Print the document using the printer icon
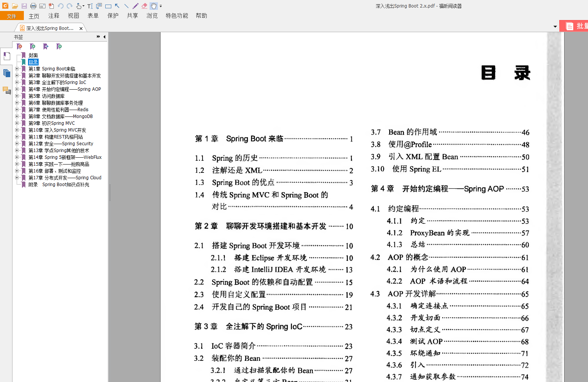The width and height of the screenshot is (588, 382). coord(33,6)
